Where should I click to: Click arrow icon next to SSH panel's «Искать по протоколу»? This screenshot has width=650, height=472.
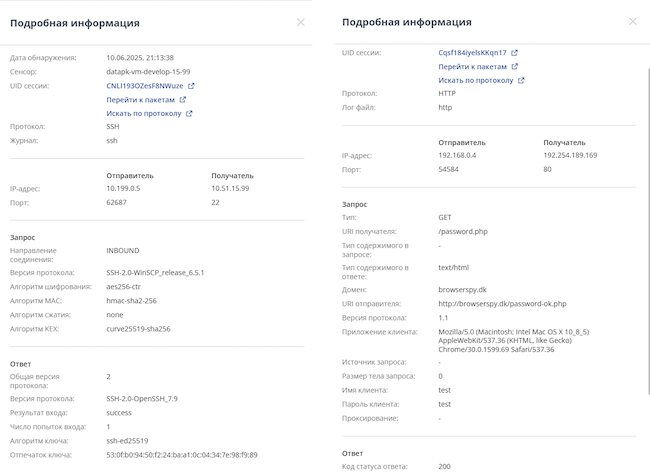point(188,114)
